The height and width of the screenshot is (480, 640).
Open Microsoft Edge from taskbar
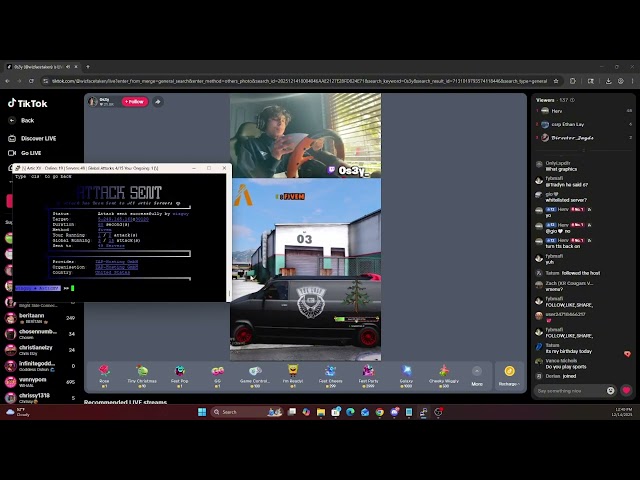coord(350,412)
